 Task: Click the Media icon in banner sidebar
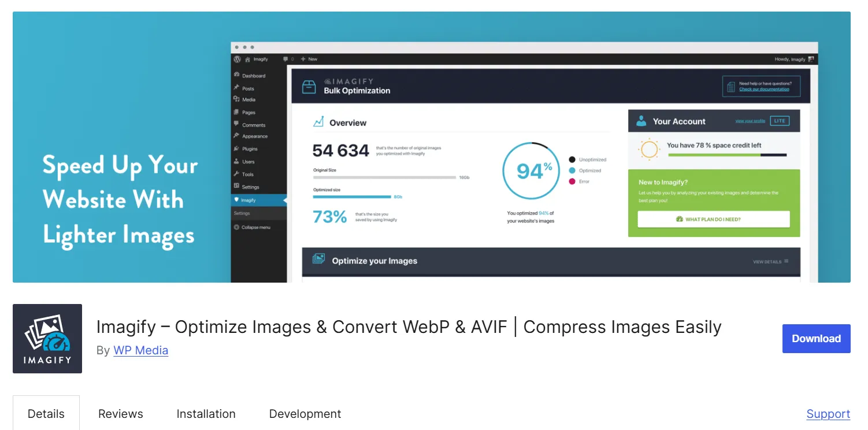236,99
